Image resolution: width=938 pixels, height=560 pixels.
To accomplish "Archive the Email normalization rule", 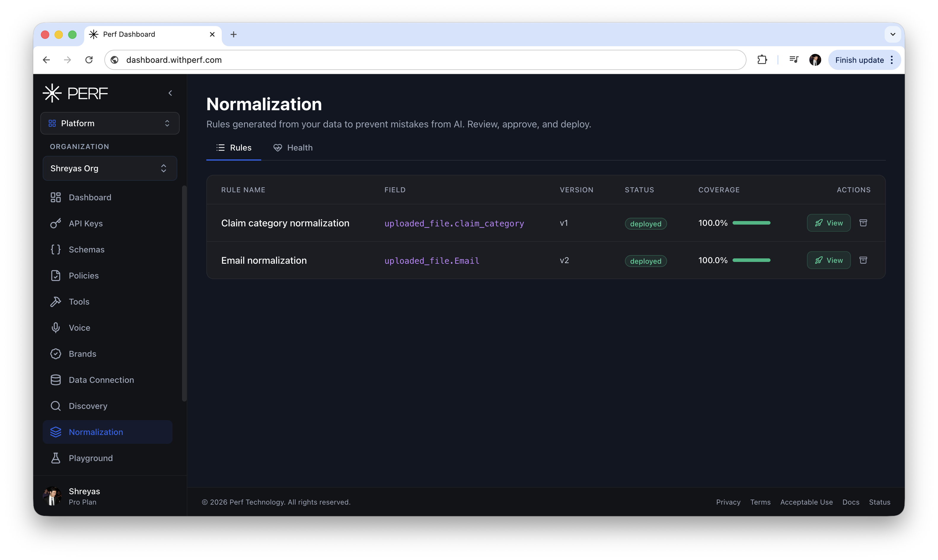I will pyautogui.click(x=863, y=260).
